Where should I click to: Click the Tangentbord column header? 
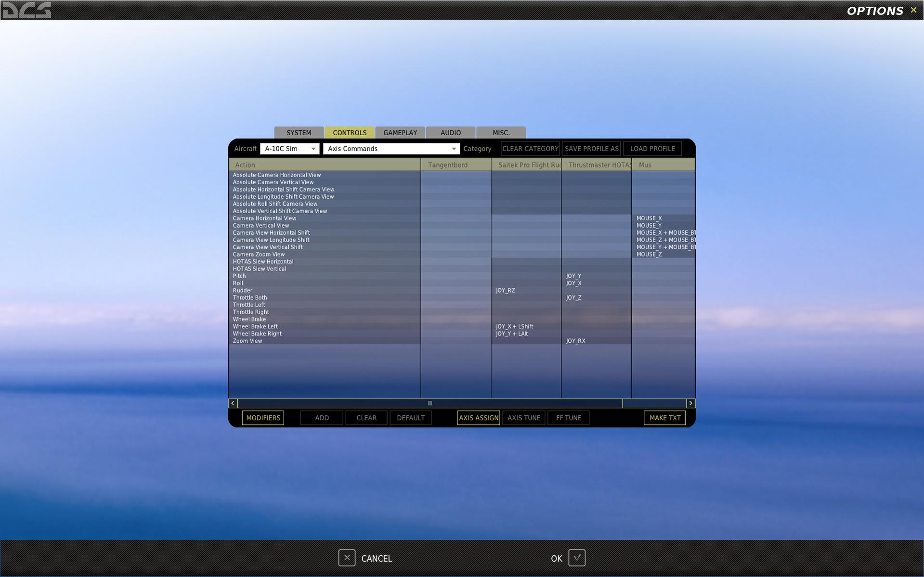pos(456,165)
